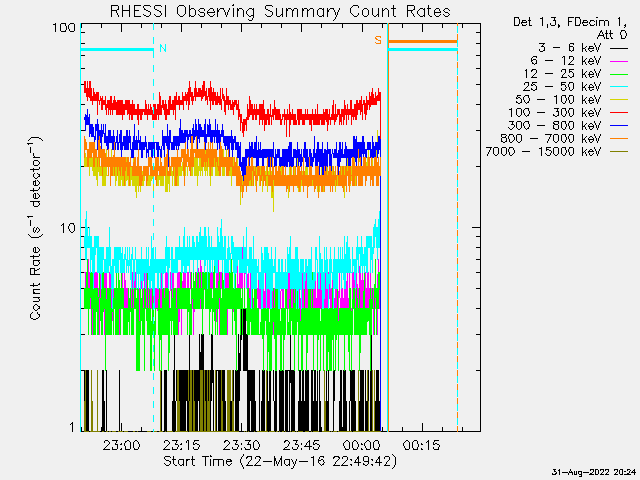Image resolution: width=640 pixels, height=480 pixels.
Task: Click the blue line swatch for 300 - 800 keV
Action: 619,126
